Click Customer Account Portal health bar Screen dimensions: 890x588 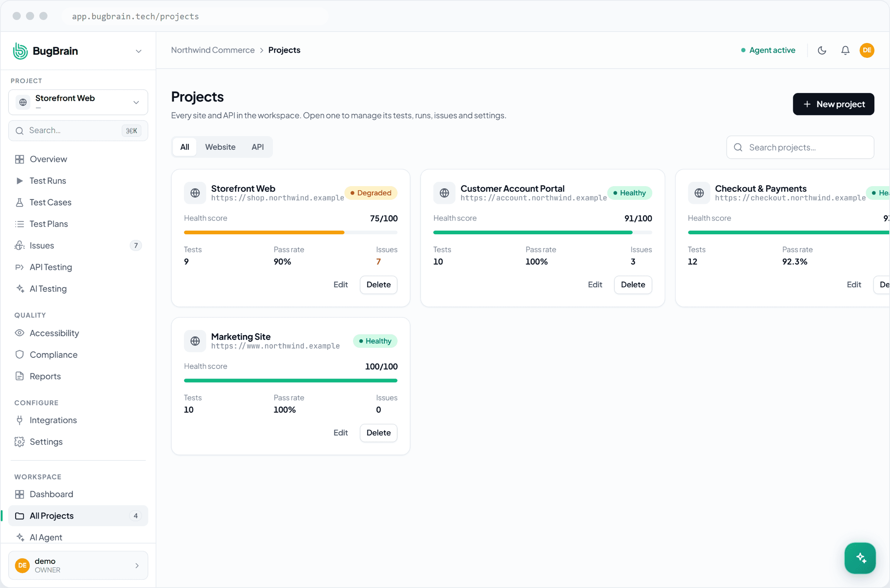(x=542, y=232)
